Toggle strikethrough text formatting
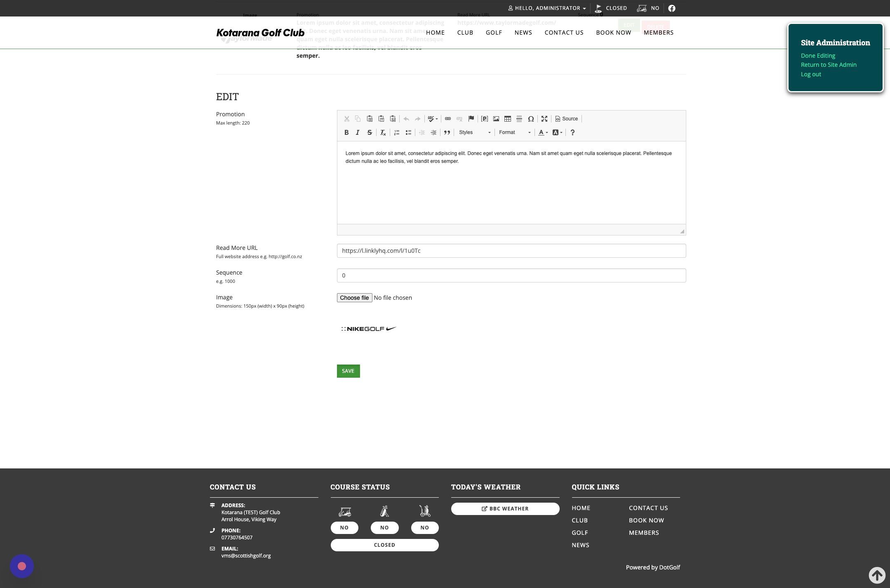The width and height of the screenshot is (890, 588). [370, 132]
